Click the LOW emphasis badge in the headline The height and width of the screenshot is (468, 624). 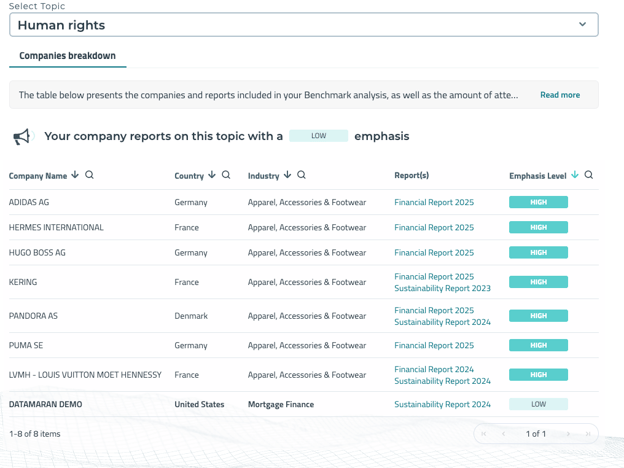pyautogui.click(x=318, y=136)
